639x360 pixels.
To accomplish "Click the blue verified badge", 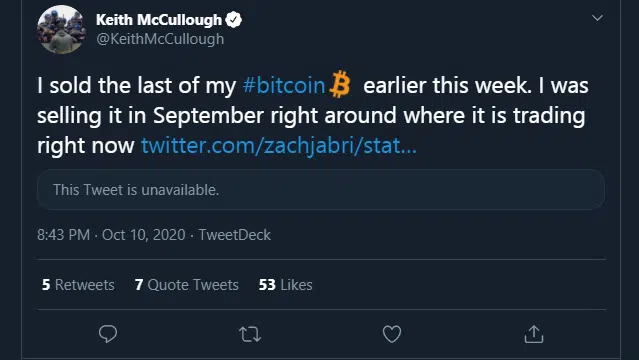I will click(x=234, y=20).
